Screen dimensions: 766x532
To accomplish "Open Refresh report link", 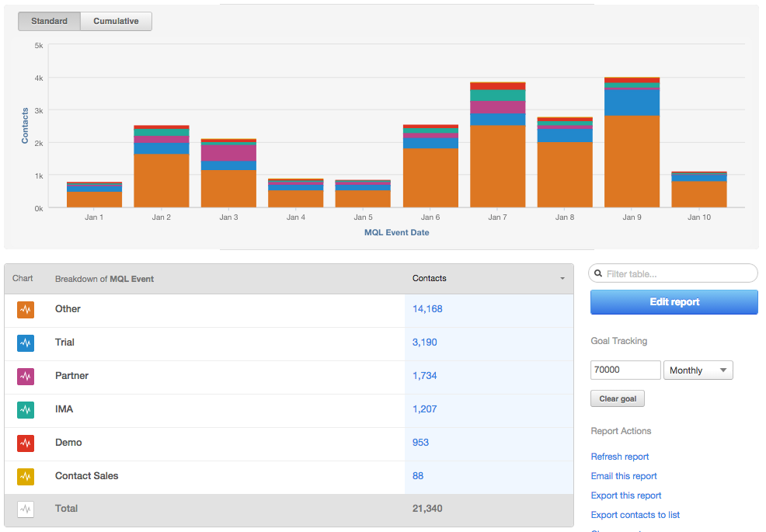I will [x=619, y=457].
